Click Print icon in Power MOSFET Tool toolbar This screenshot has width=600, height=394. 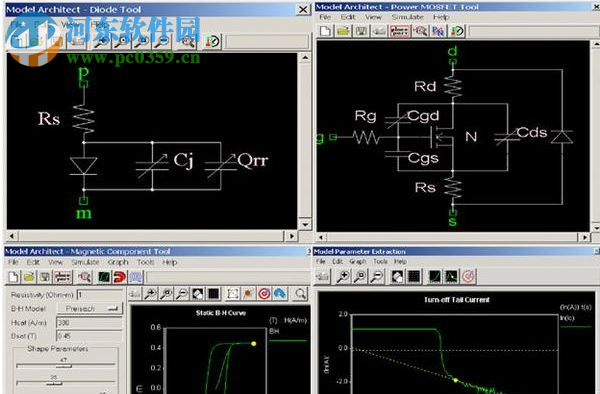point(379,31)
